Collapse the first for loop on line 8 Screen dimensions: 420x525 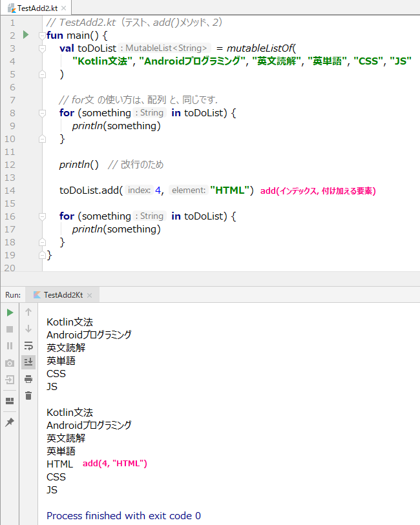42,113
